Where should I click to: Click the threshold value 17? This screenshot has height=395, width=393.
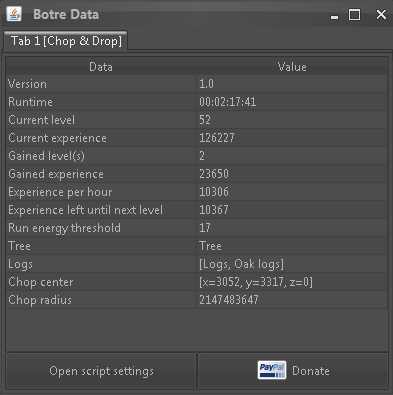(205, 228)
